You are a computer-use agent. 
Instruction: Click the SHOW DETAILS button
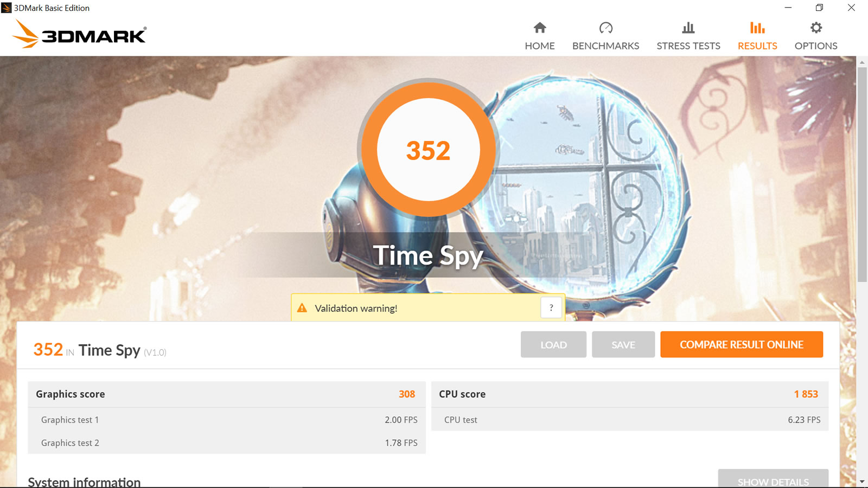(x=773, y=478)
